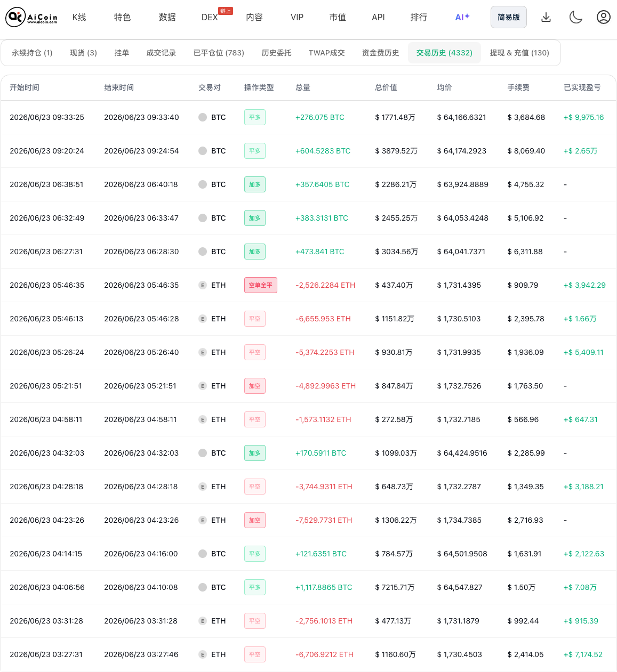Viewport: 617px width, 672px height.
Task: Switch to 资金费历史 tab
Action: [x=380, y=53]
